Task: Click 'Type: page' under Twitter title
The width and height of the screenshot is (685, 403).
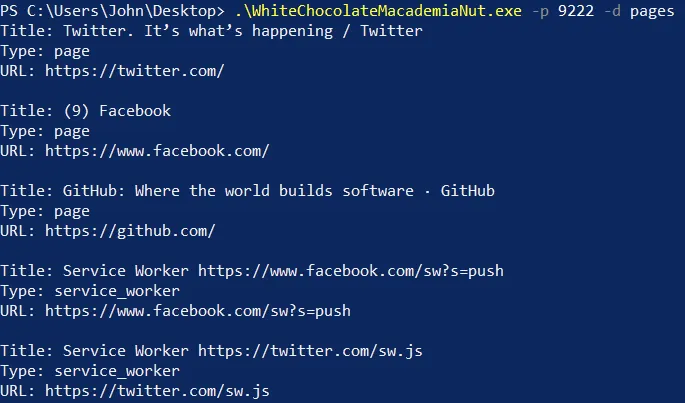Action: 45,51
